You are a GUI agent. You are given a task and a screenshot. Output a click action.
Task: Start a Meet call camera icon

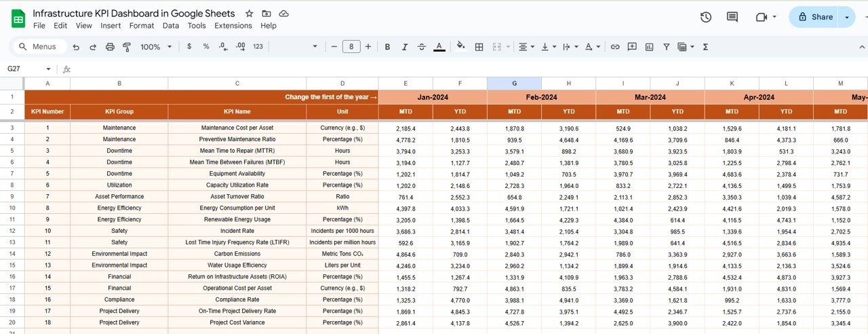[762, 17]
